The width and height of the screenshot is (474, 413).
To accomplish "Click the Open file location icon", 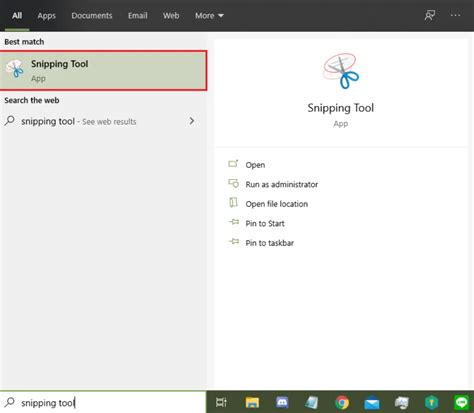I will (233, 202).
